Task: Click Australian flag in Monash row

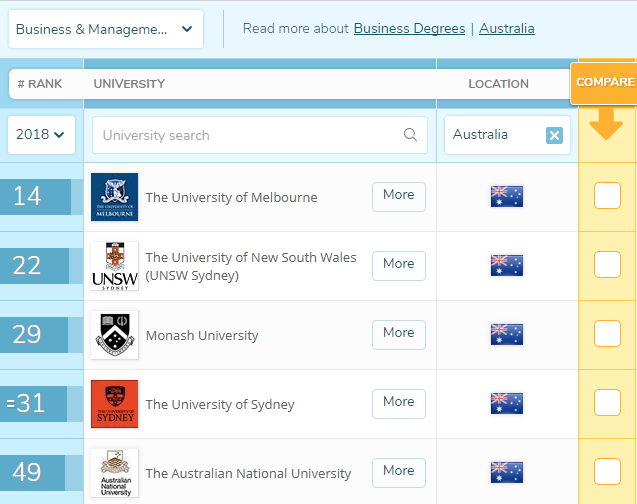Action: click(507, 334)
